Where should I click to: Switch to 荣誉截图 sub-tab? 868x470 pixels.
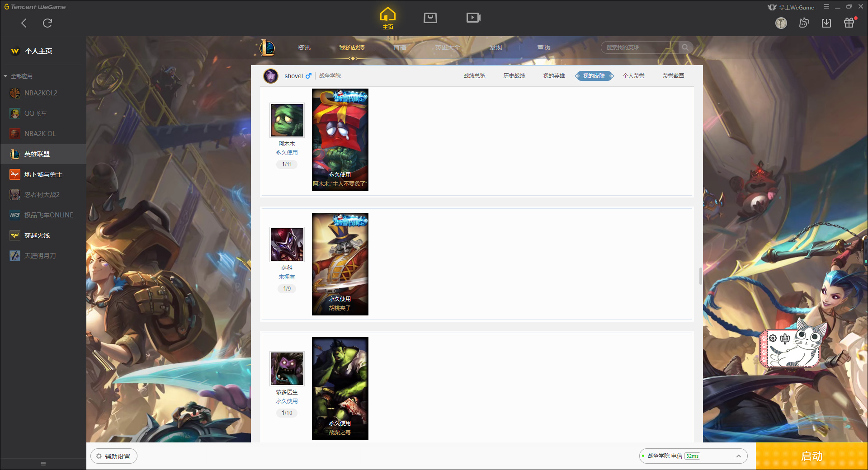point(673,76)
